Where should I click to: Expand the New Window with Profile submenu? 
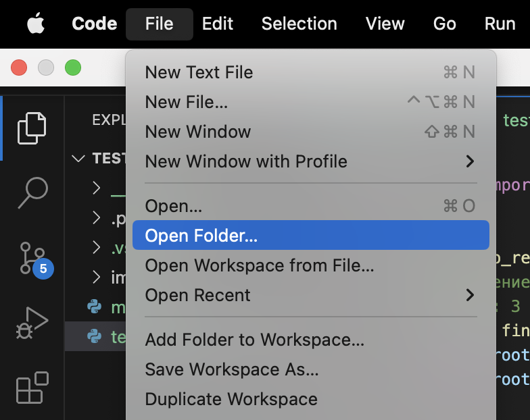click(x=311, y=161)
